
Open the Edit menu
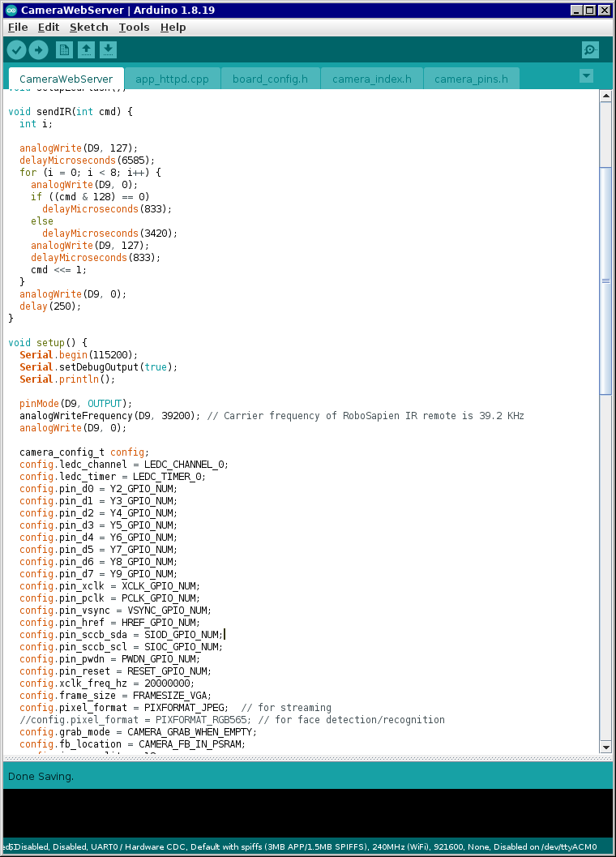[x=49, y=27]
